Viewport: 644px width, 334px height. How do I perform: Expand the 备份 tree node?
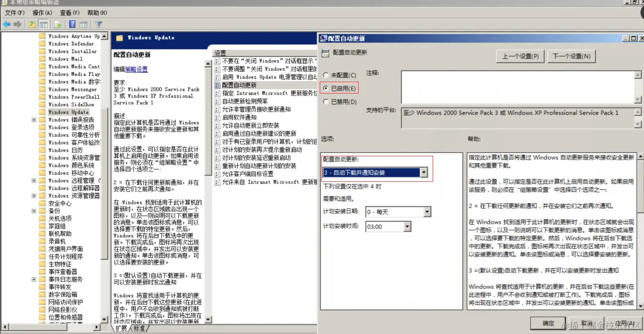pyautogui.click(x=34, y=211)
